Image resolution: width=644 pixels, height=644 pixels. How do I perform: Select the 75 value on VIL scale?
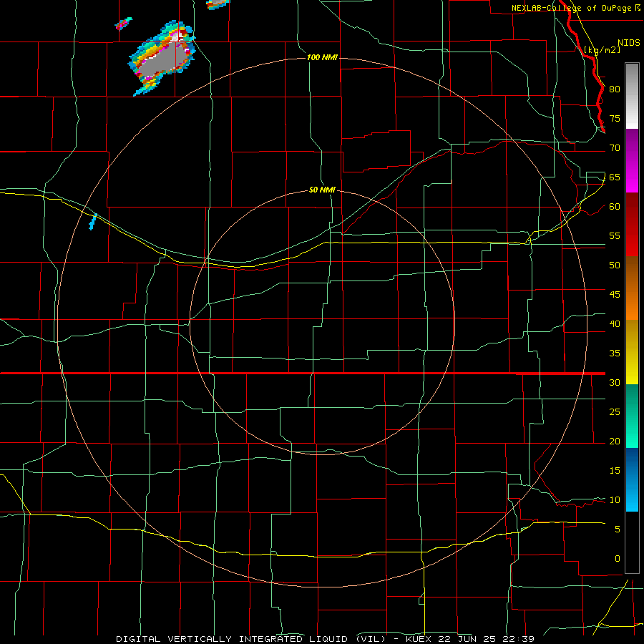click(x=615, y=118)
